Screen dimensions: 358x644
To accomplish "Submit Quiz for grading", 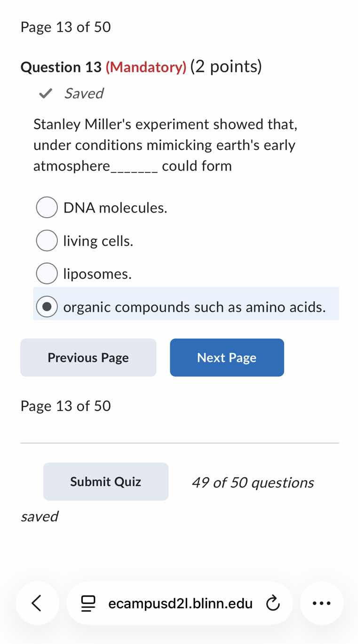I will (105, 481).
